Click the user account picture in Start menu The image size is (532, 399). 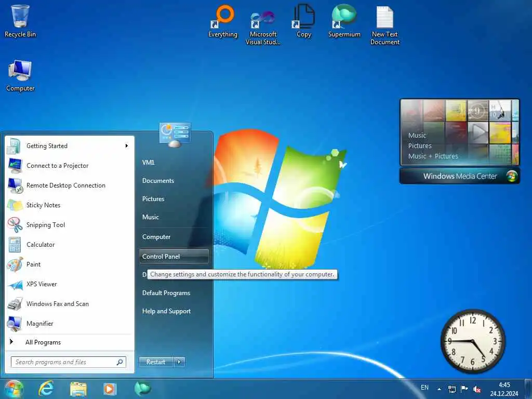coord(175,135)
